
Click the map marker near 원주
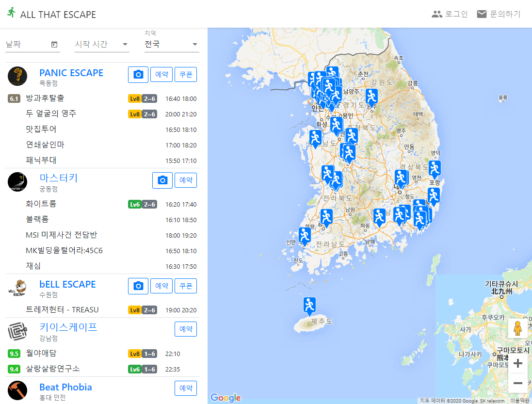click(x=371, y=97)
